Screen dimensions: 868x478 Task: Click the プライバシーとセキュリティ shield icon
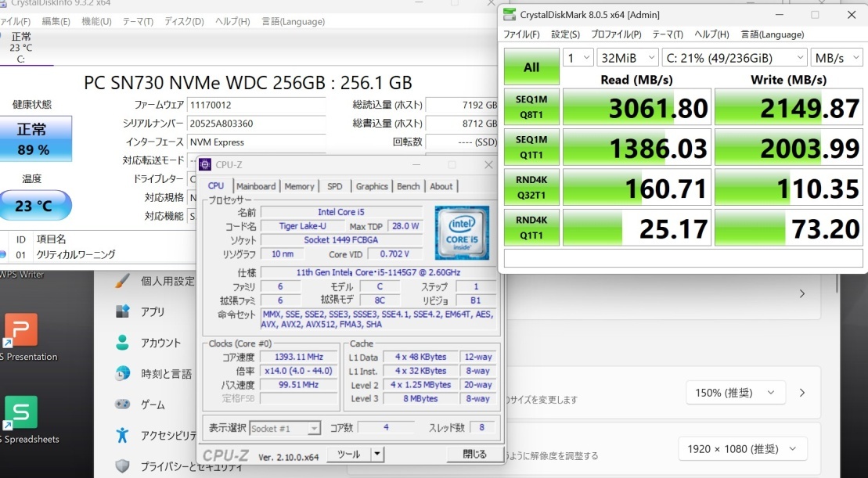(x=122, y=465)
